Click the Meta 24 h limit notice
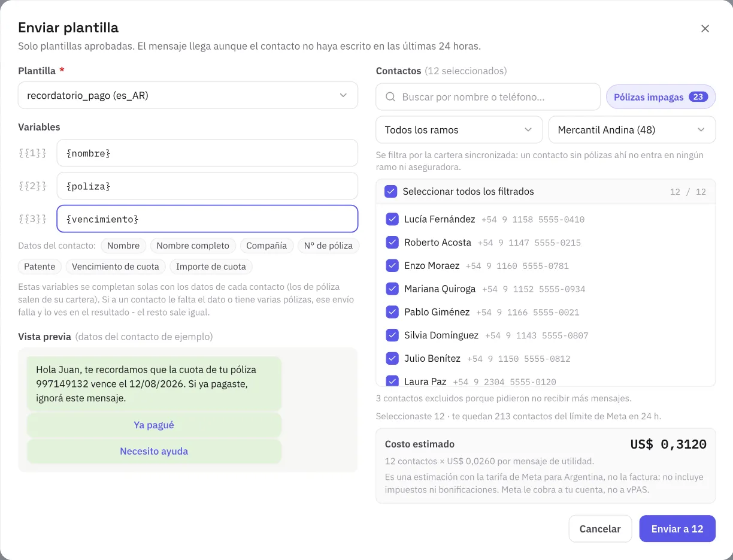This screenshot has width=733, height=560. click(x=519, y=416)
